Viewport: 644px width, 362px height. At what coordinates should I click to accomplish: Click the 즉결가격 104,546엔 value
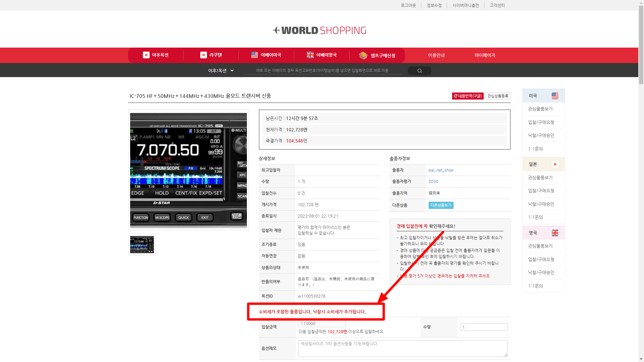coord(297,141)
